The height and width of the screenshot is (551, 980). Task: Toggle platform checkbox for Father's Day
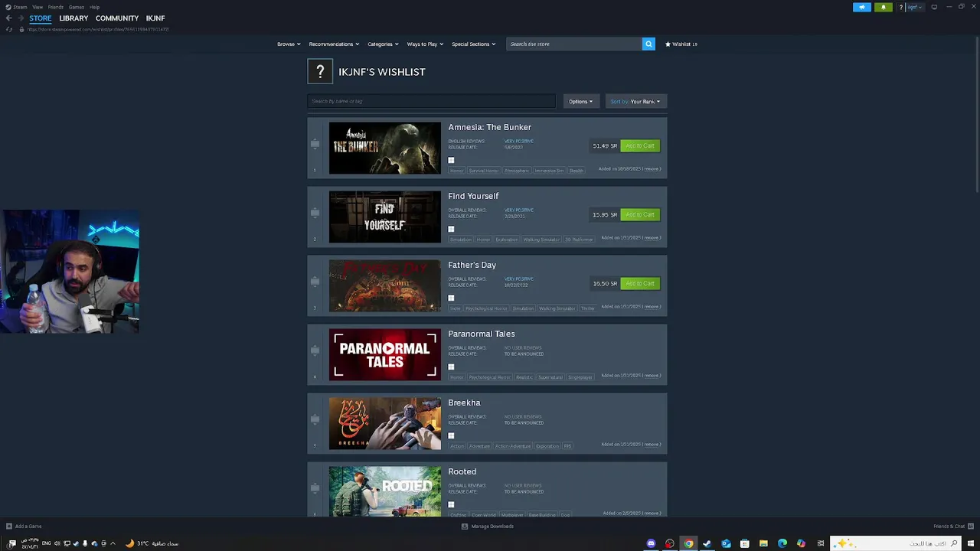click(451, 298)
